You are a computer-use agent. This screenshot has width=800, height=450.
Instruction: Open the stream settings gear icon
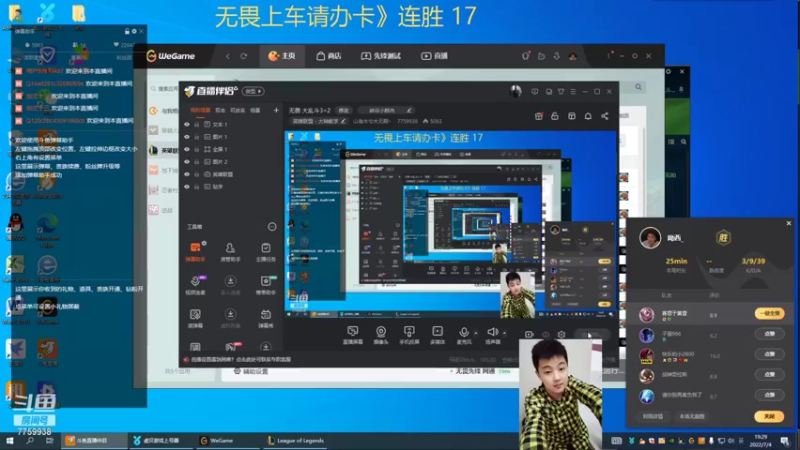pos(561,335)
